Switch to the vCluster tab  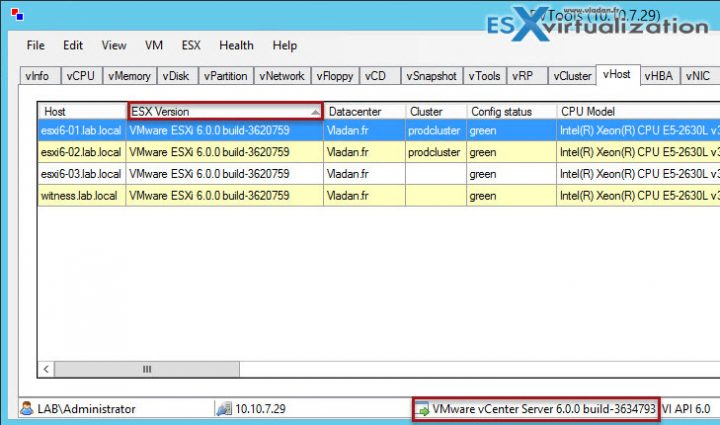click(572, 76)
